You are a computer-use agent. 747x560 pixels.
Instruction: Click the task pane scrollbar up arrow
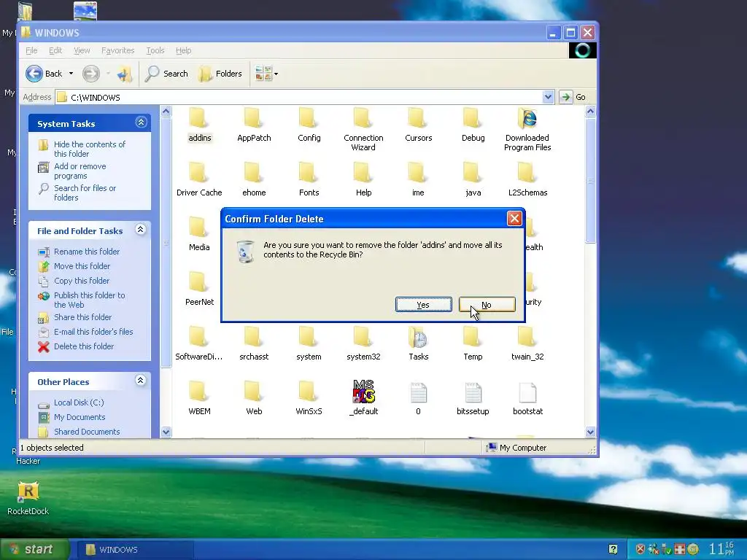click(x=166, y=112)
